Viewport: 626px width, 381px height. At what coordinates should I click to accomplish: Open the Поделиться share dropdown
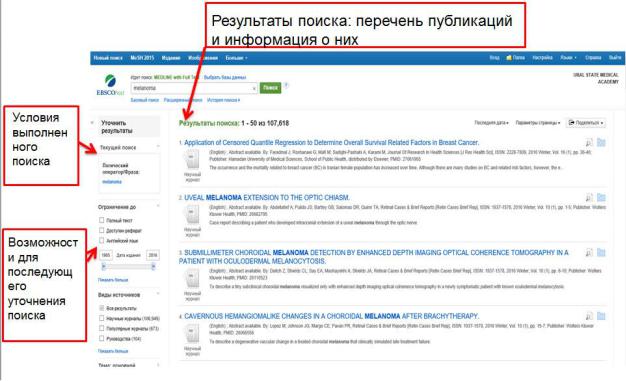586,123
